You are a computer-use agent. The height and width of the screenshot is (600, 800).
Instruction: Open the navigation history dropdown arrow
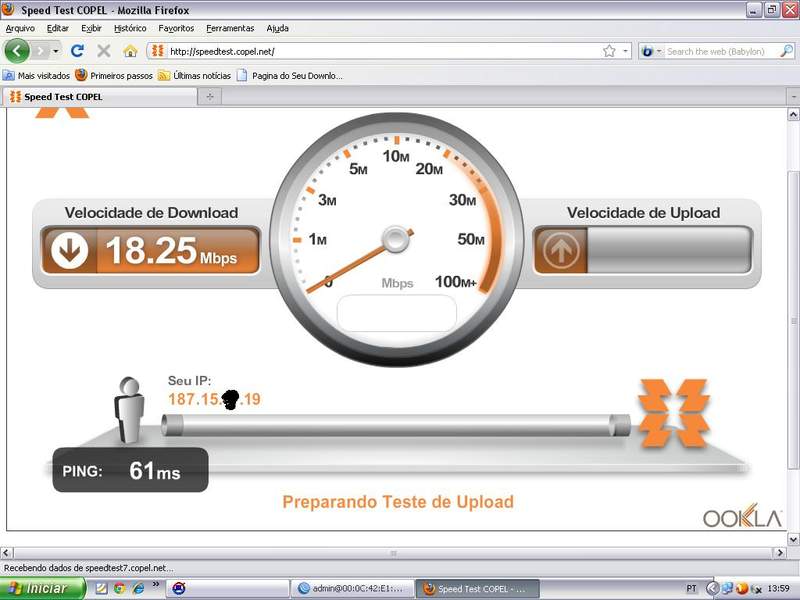click(x=56, y=51)
